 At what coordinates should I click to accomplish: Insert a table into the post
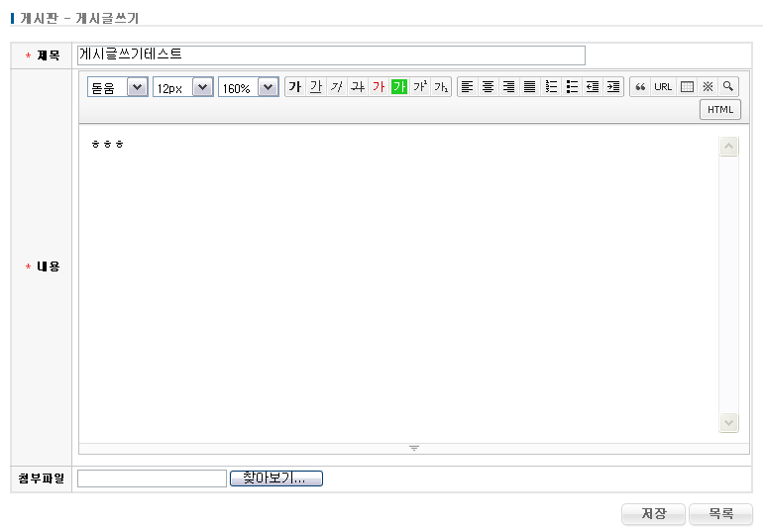coord(686,87)
